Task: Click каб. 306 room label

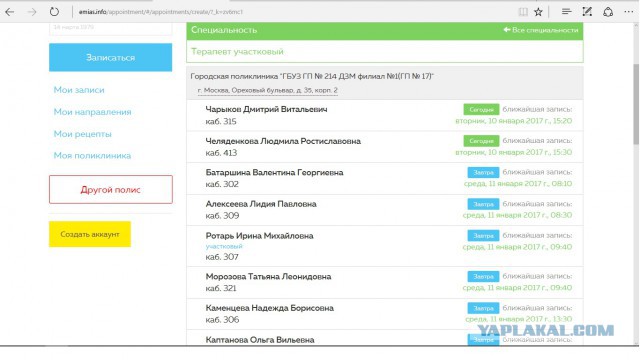Action: tap(222, 320)
